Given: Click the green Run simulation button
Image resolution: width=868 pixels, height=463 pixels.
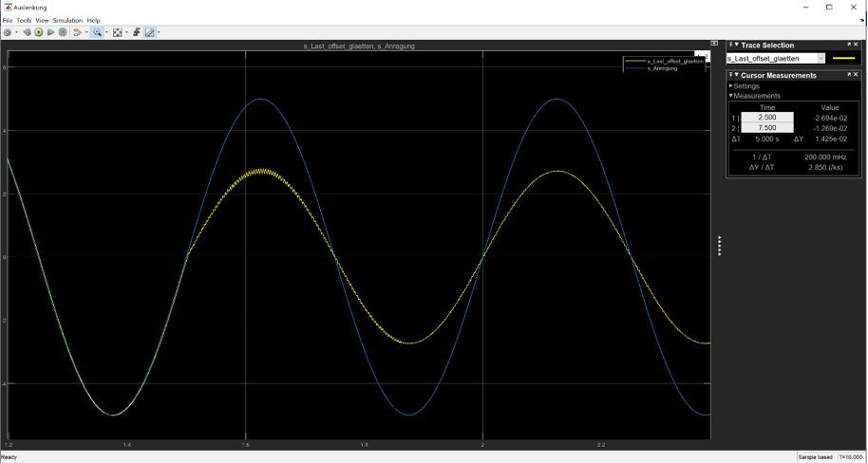Looking at the screenshot, I should coord(39,32).
